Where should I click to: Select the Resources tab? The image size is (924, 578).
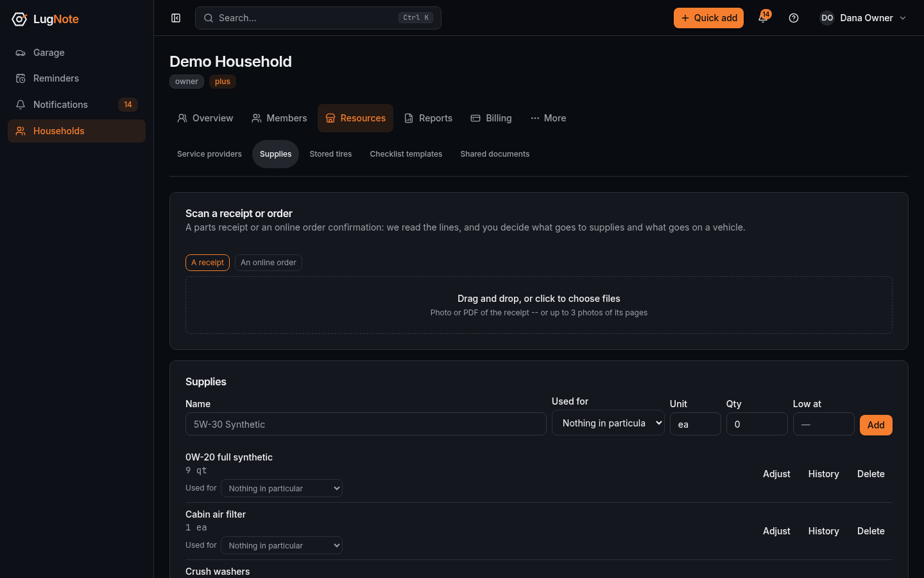[x=355, y=118]
